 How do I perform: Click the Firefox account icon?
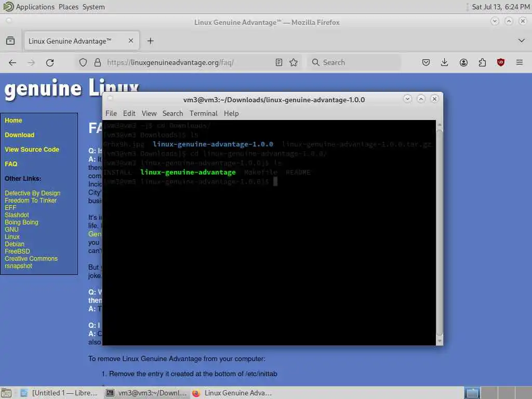point(463,62)
